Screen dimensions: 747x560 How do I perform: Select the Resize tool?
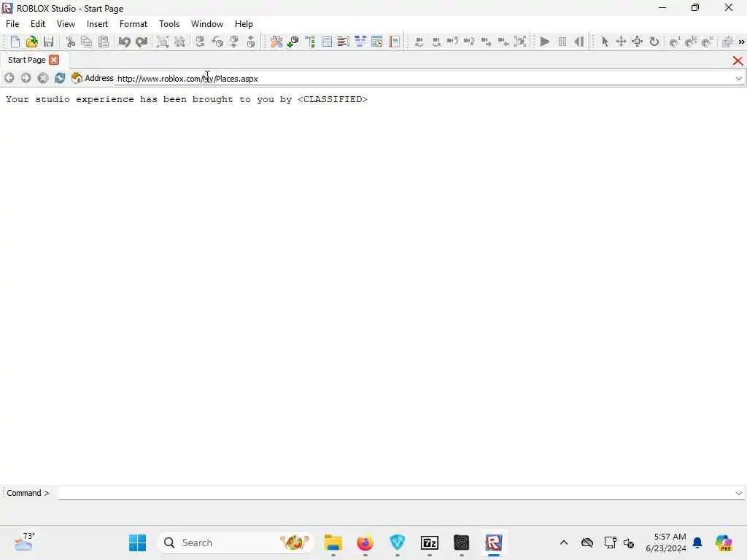pos(638,42)
